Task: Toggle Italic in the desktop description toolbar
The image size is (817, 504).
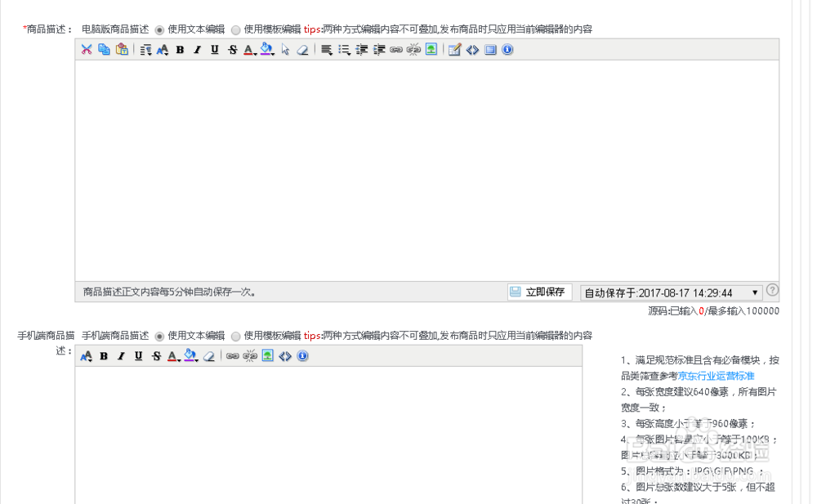Action: click(x=198, y=50)
